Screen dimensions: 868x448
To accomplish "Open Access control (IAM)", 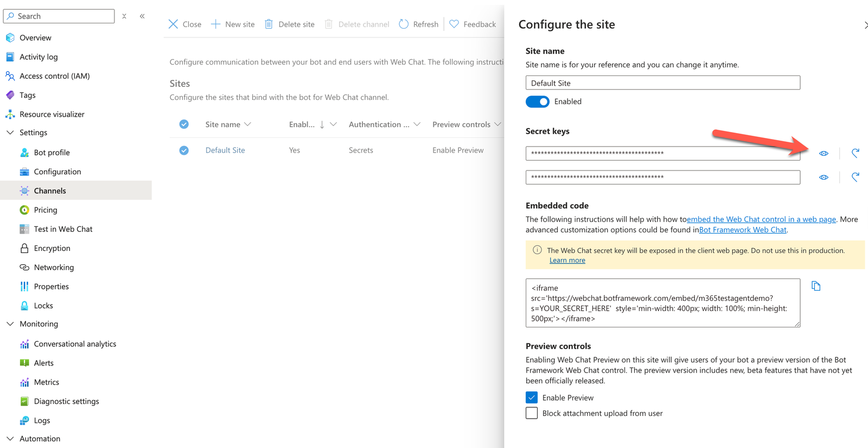I will click(55, 76).
